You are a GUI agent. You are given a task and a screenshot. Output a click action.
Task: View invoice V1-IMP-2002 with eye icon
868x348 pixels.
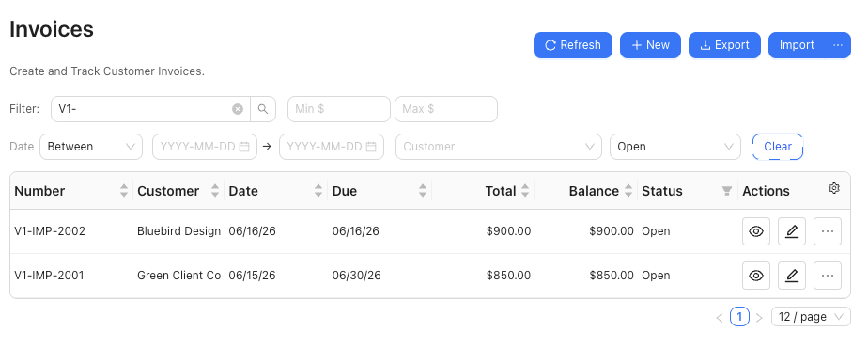pos(756,231)
